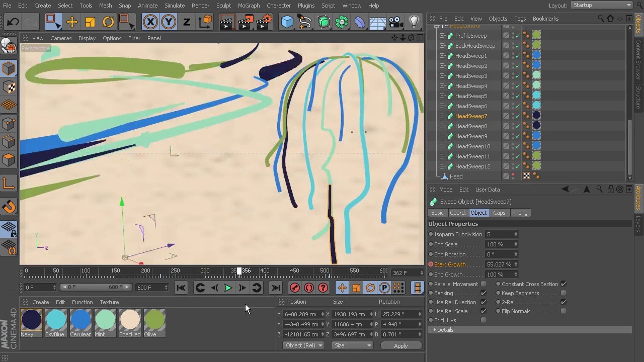The height and width of the screenshot is (362, 644).
Task: Toggle X axis lock
Action: 150,22
